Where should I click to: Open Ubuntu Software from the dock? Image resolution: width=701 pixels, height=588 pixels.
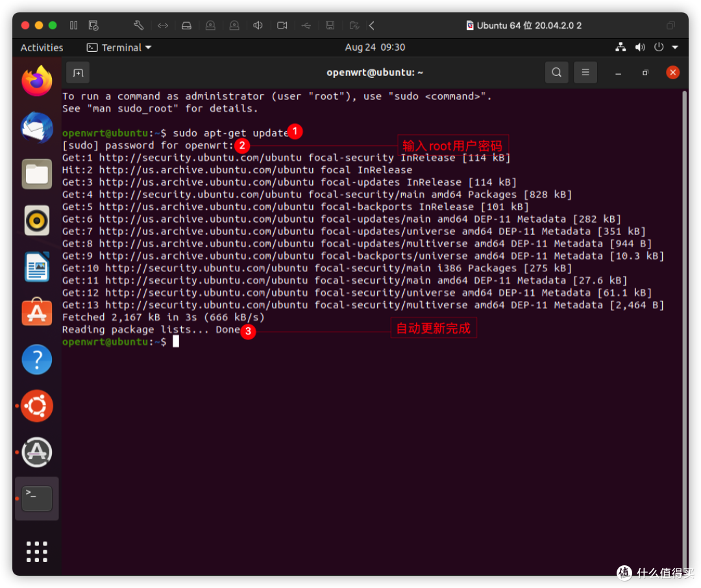pos(37,313)
